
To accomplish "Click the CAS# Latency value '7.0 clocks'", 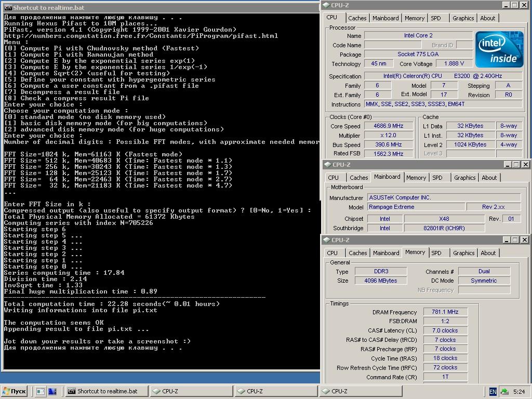I will [445, 330].
